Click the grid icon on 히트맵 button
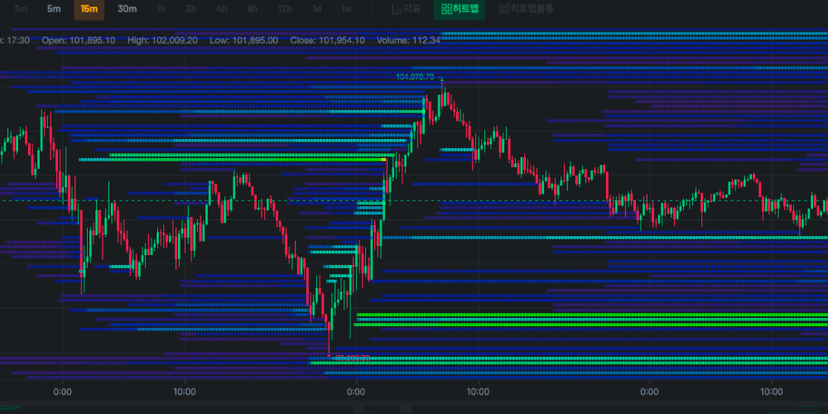Viewport: 828px width, 414px height. (x=446, y=9)
